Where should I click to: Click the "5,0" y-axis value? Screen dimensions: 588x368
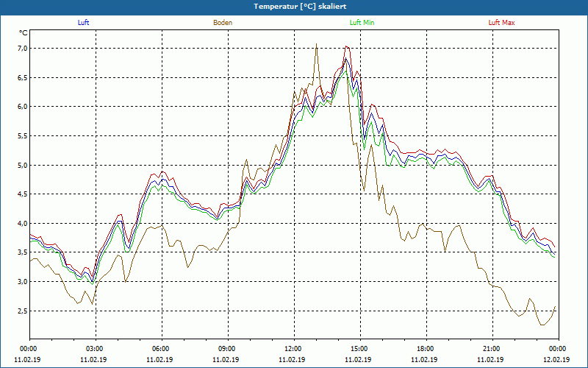coord(23,165)
